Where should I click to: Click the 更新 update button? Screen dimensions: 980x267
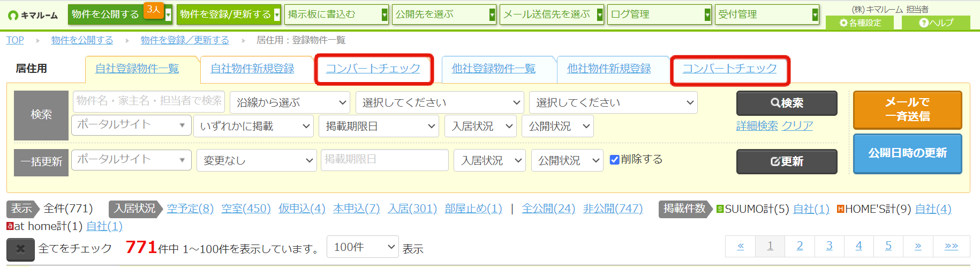point(787,161)
